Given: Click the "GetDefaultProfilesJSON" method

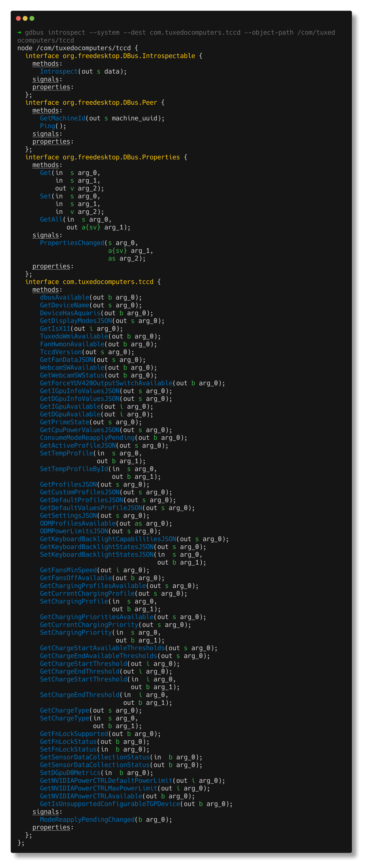Looking at the screenshot, I should (82, 500).
